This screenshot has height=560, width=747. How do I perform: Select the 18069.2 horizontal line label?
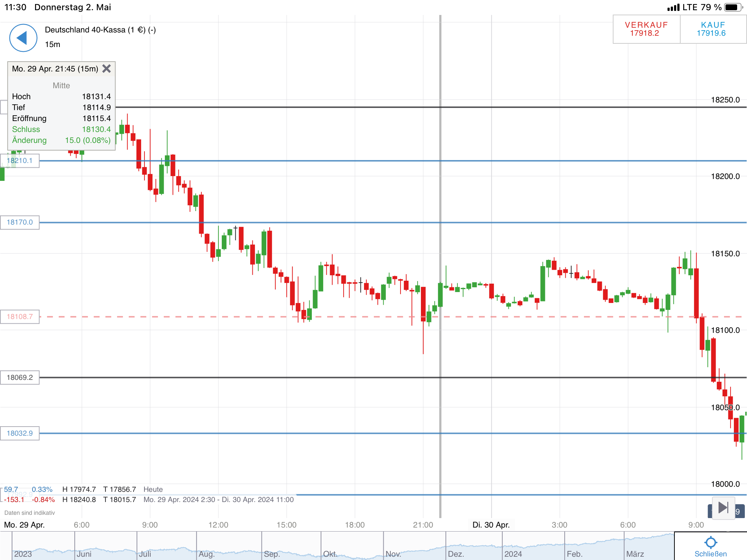pos(20,377)
